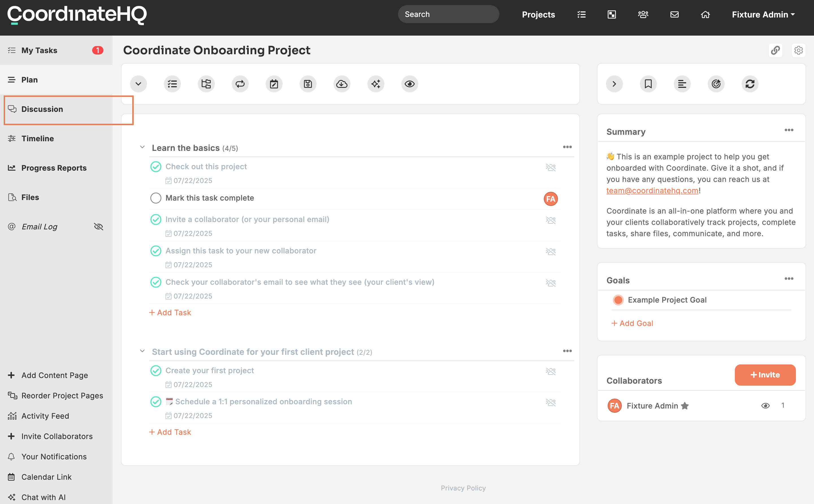Open task list icon in top navbar

tap(582, 14)
